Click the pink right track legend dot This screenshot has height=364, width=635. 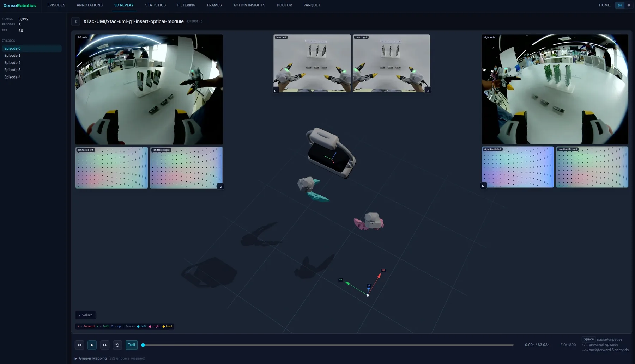coord(150,326)
